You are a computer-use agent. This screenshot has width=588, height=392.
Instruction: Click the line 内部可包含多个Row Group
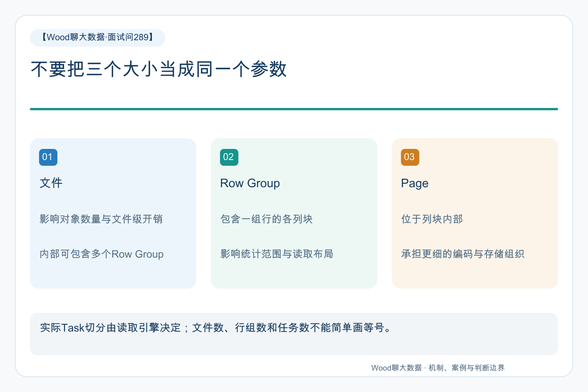[x=101, y=254]
